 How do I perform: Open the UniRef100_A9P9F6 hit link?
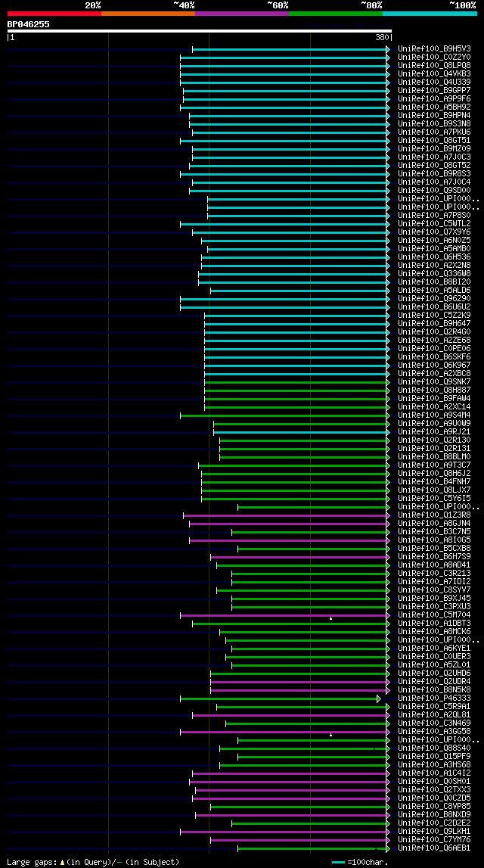[434, 98]
